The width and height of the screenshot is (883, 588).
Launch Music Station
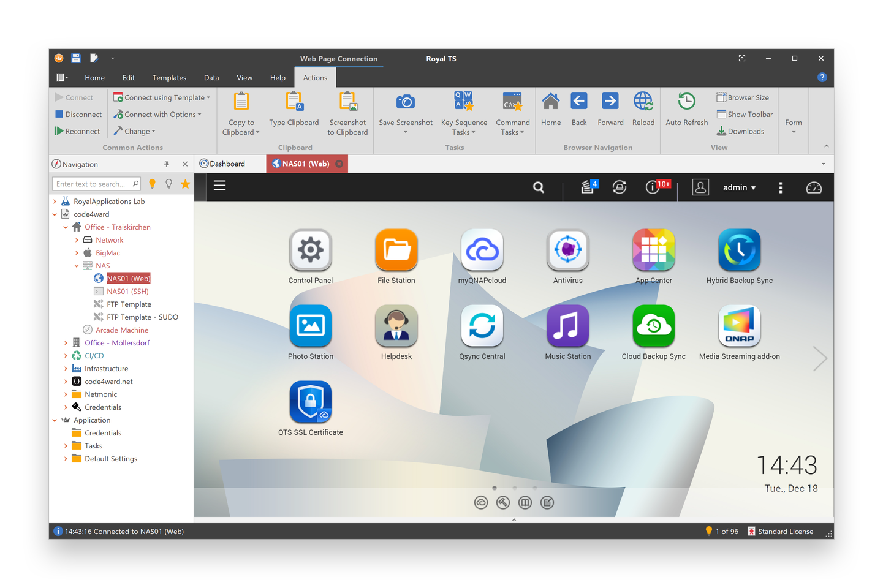(x=567, y=326)
